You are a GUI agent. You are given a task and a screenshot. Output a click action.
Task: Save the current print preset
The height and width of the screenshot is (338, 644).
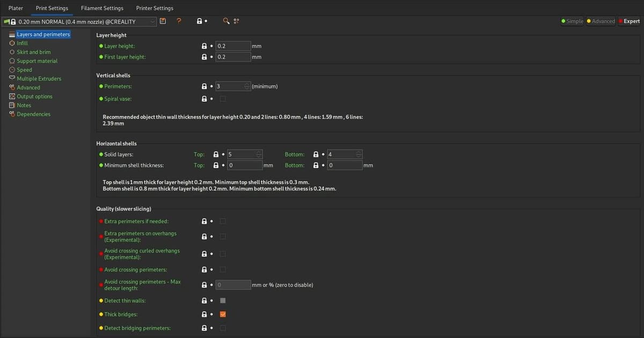pos(163,21)
